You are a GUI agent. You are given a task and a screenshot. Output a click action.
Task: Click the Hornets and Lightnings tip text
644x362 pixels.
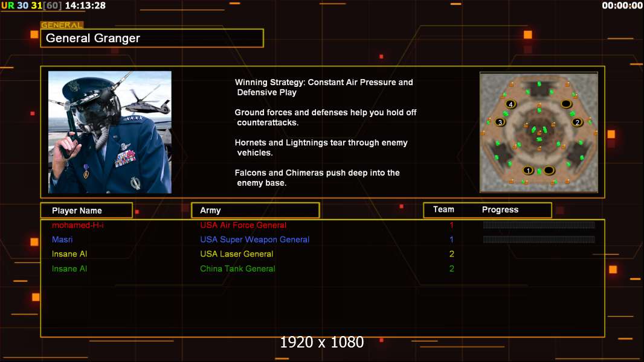pos(321,148)
